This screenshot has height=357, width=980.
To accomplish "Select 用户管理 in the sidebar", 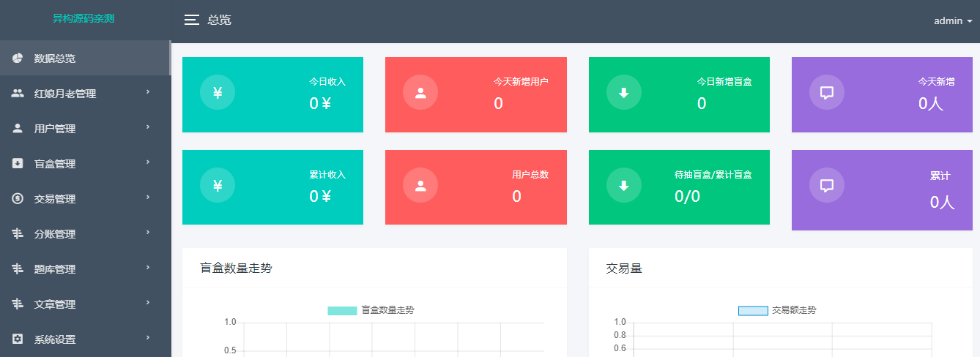I will click(55, 129).
